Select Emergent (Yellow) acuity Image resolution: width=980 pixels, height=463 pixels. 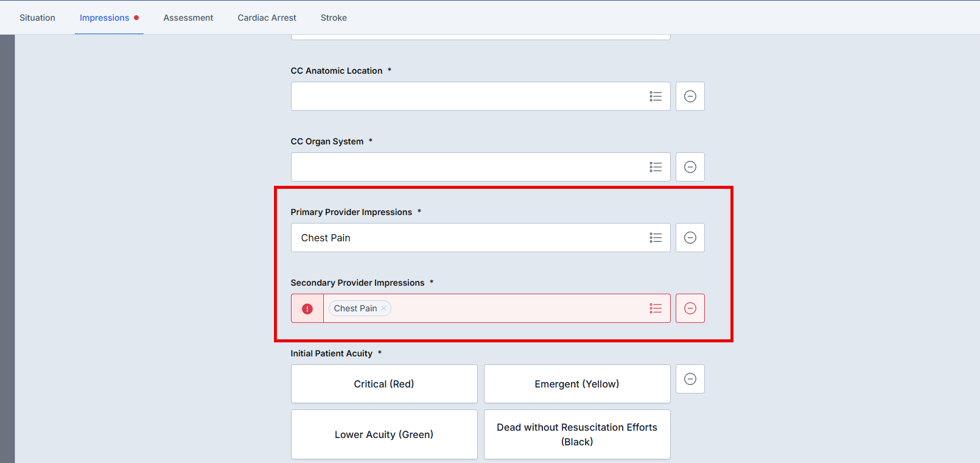pyautogui.click(x=576, y=384)
